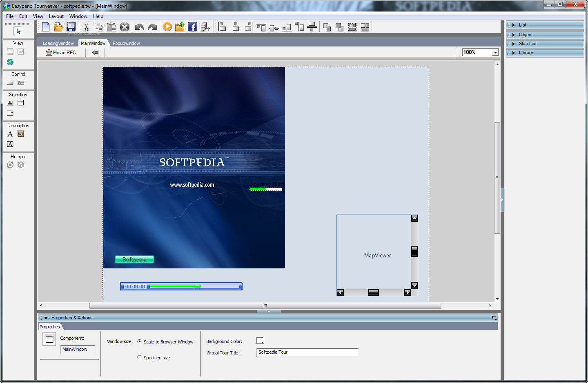
Task: Click the MapViewer scroll right arrow
Action: pyautogui.click(x=407, y=292)
